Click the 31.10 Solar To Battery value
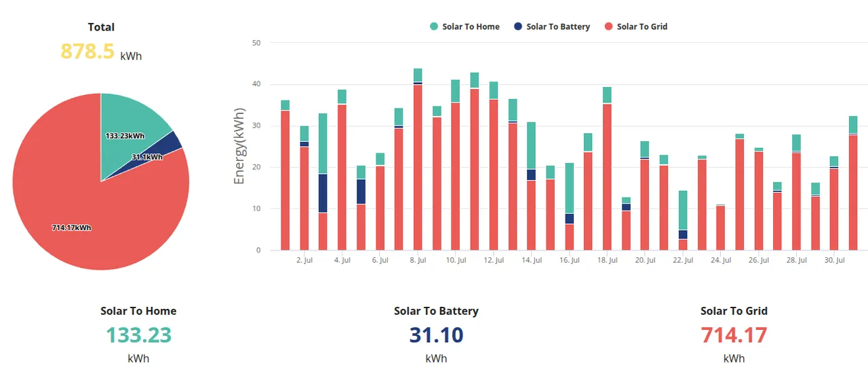 click(x=436, y=335)
